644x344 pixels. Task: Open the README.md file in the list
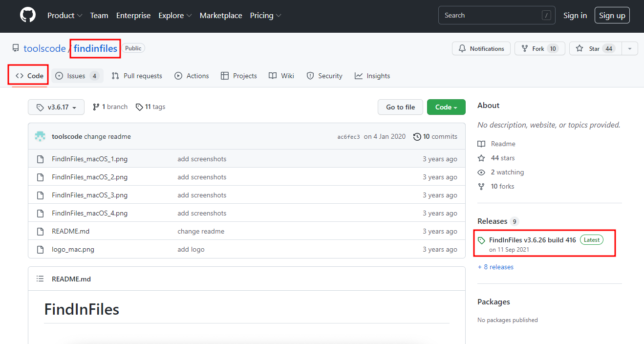[70, 231]
